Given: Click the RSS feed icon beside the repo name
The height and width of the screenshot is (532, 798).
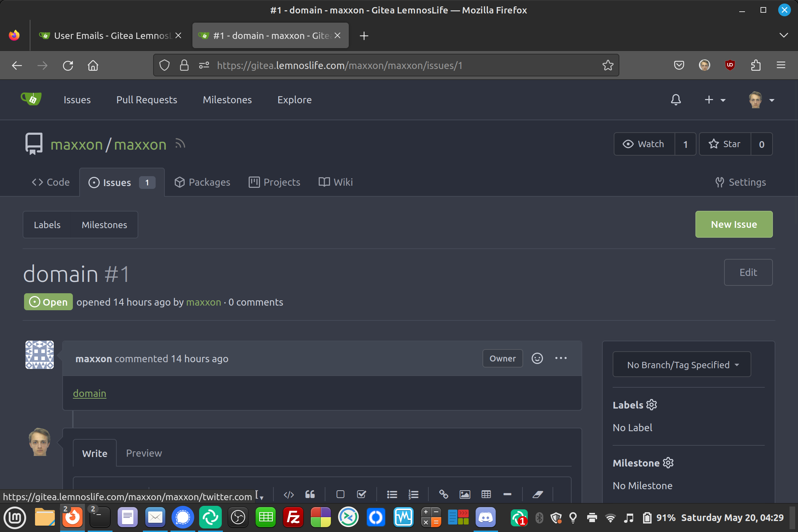Looking at the screenshot, I should tap(180, 144).
